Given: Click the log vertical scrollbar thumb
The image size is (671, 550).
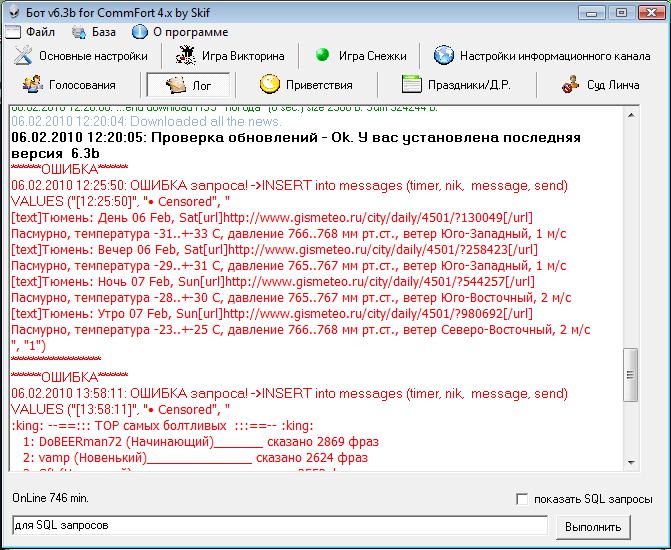Looking at the screenshot, I should click(629, 373).
